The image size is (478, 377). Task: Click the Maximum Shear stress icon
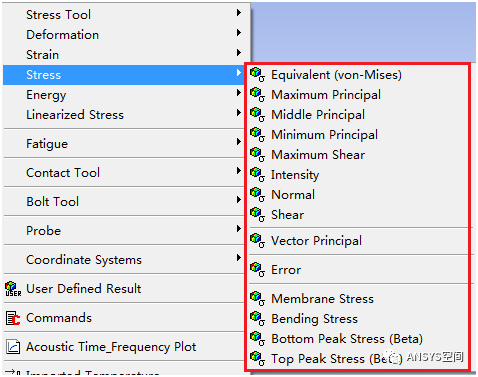pos(257,155)
